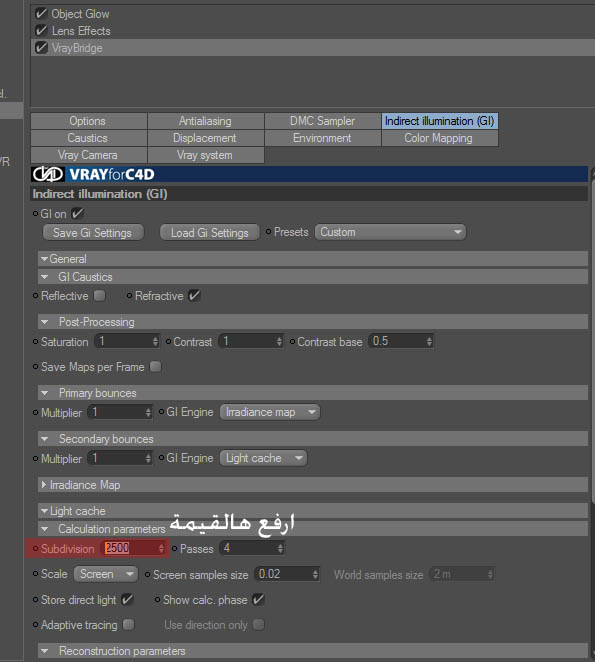595x662 pixels.
Task: Collapse the Primary bounces section
Action: pyautogui.click(x=44, y=393)
